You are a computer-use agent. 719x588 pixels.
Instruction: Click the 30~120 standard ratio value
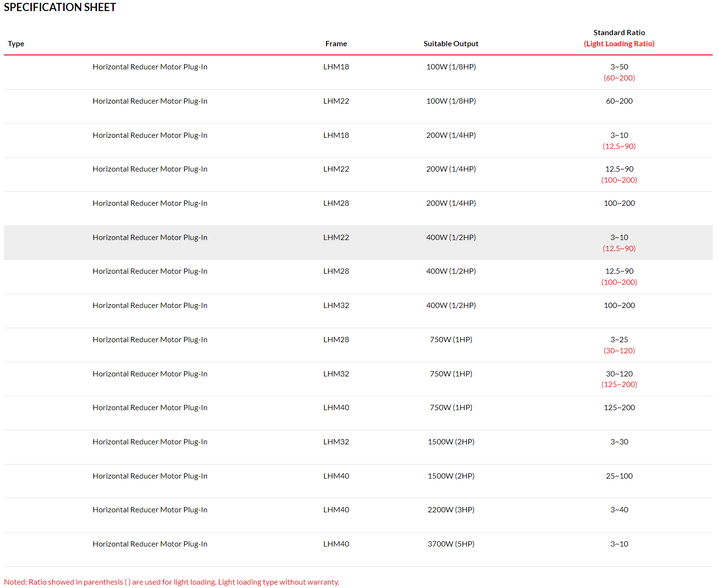click(619, 374)
